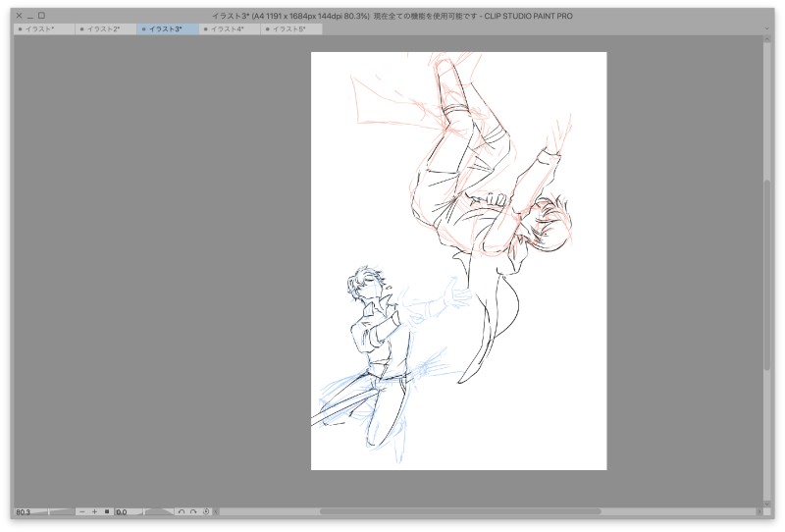Switch to the イラスト2 tab
785x532 pixels.
[106, 29]
